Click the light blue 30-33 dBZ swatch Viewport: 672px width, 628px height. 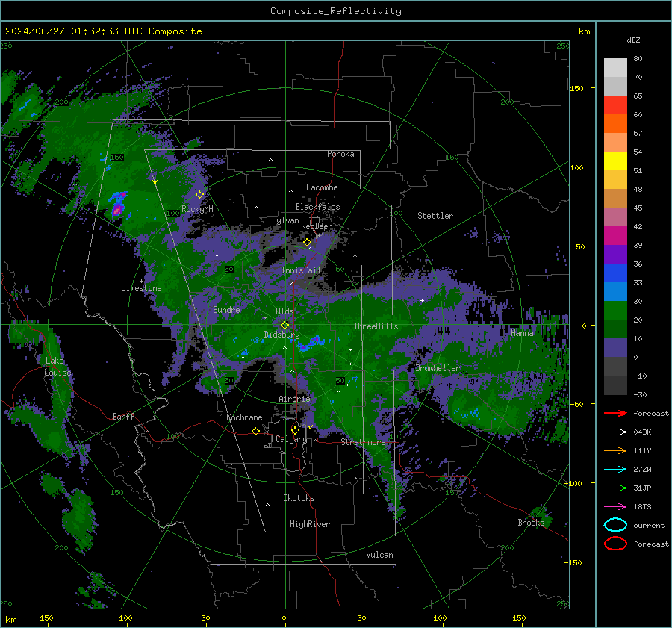pos(615,292)
